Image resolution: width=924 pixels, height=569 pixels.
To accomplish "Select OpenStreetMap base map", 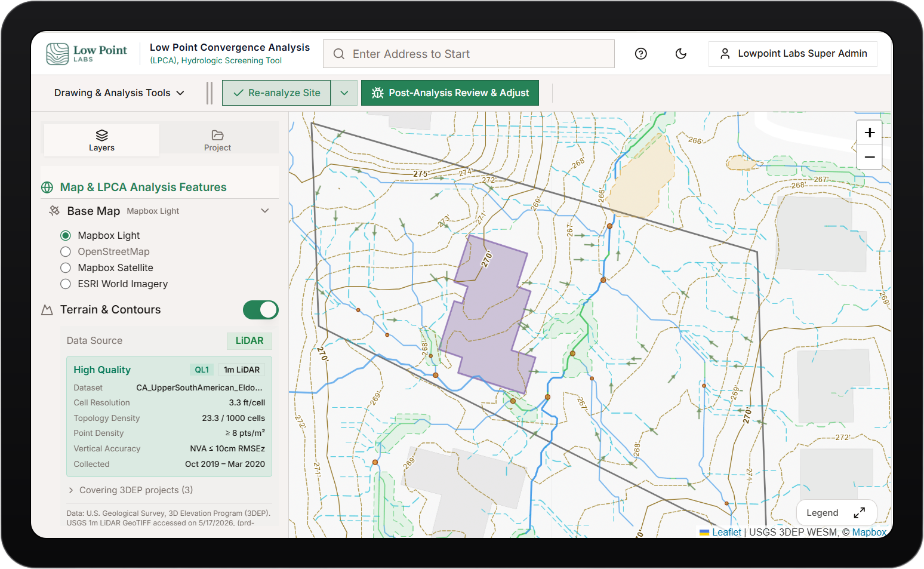I will tap(66, 252).
